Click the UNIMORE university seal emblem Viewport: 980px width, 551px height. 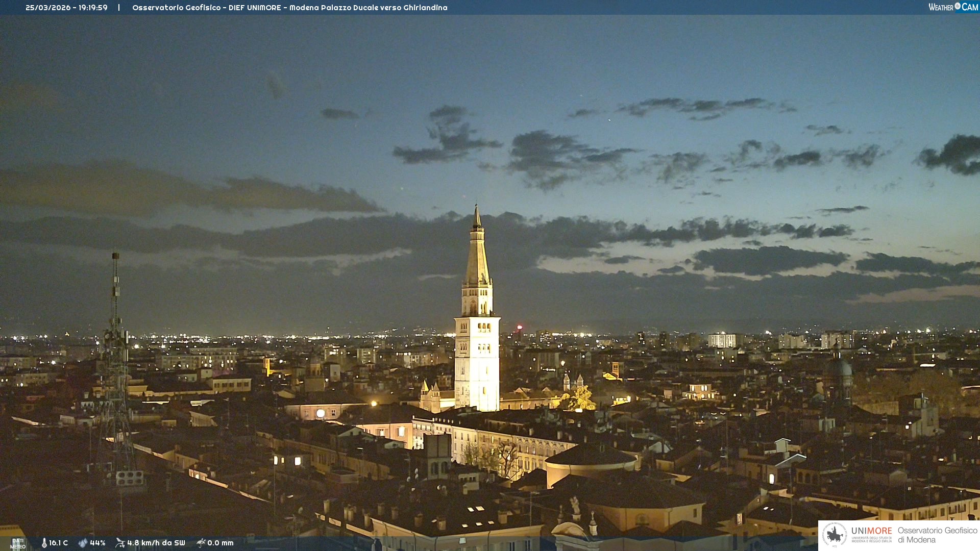[x=835, y=535]
